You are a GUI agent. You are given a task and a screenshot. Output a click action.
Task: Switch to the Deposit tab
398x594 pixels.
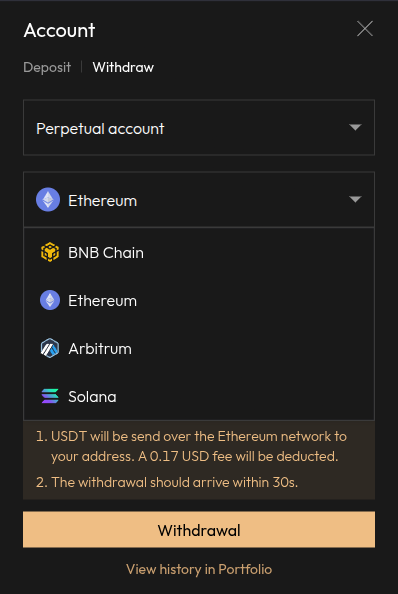[x=47, y=67]
